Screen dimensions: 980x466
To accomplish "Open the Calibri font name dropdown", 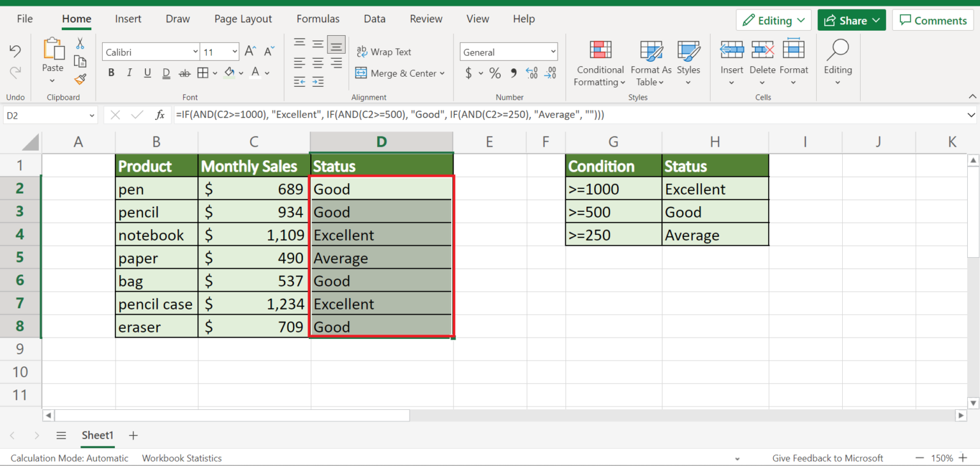I will click(195, 52).
